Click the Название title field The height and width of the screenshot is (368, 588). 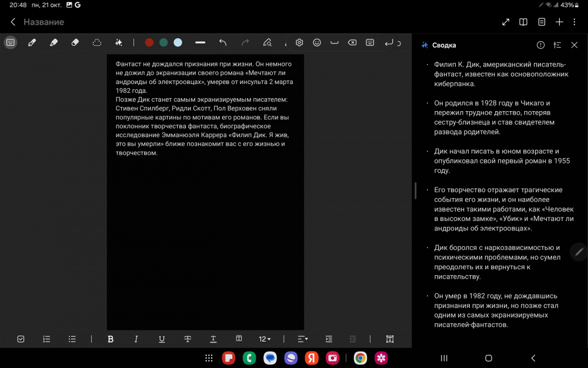click(44, 22)
